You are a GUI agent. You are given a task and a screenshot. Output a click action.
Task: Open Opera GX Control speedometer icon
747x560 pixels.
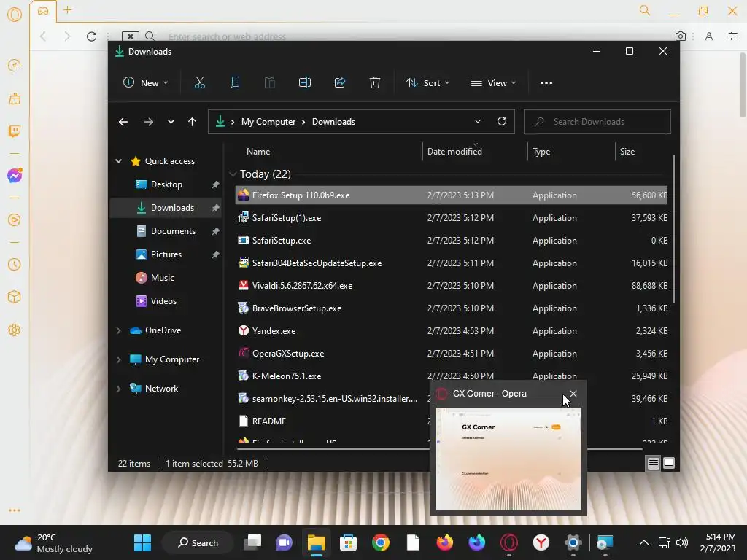point(15,65)
